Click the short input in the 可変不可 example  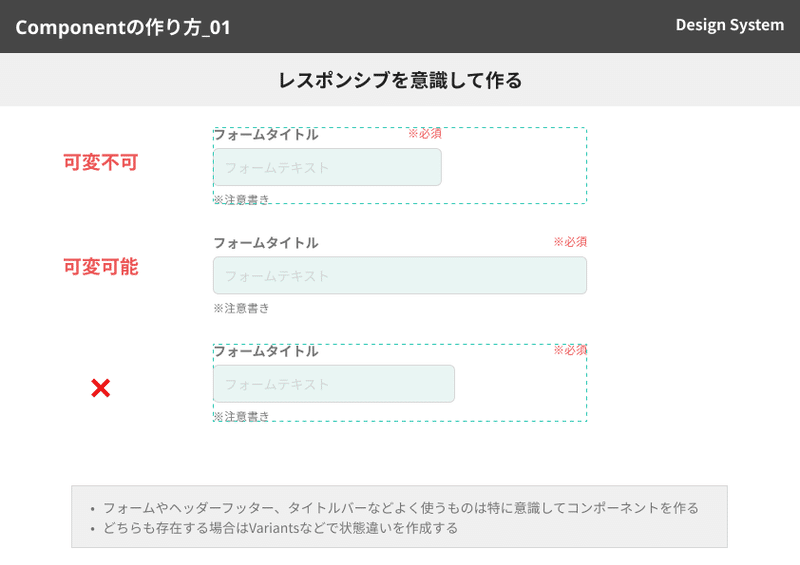click(327, 167)
